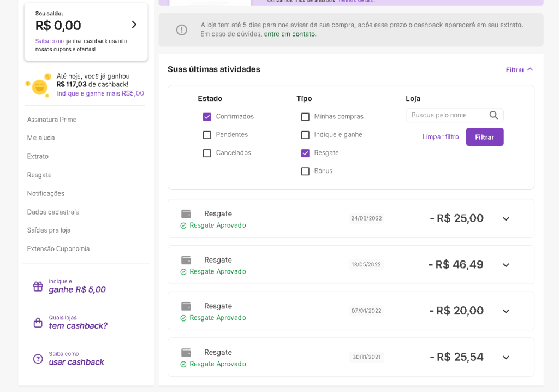Click the - R$ 25,54 amount
Screen dimensions: 559x392
point(457,357)
